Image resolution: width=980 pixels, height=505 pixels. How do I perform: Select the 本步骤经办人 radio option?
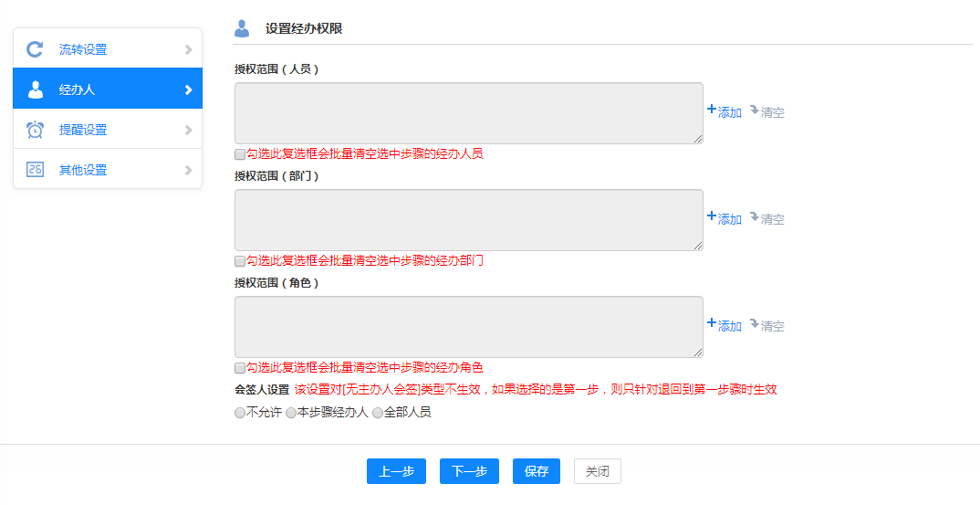click(x=291, y=413)
